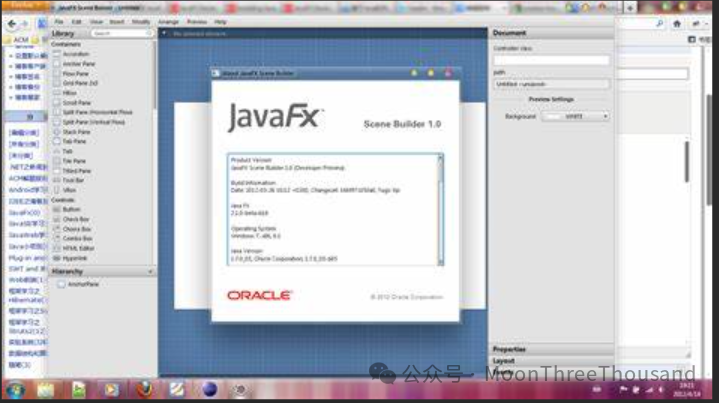Click the Windows Start orb
The width and height of the screenshot is (719, 403).
(x=16, y=388)
